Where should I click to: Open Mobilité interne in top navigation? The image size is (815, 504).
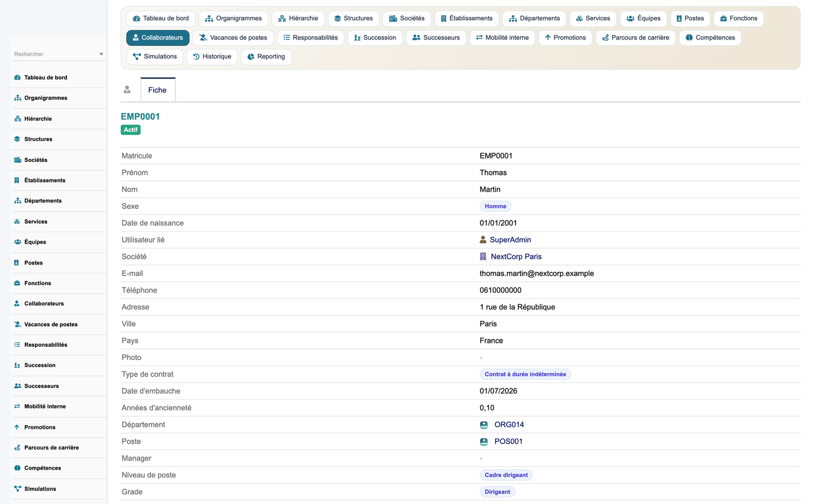click(x=503, y=38)
